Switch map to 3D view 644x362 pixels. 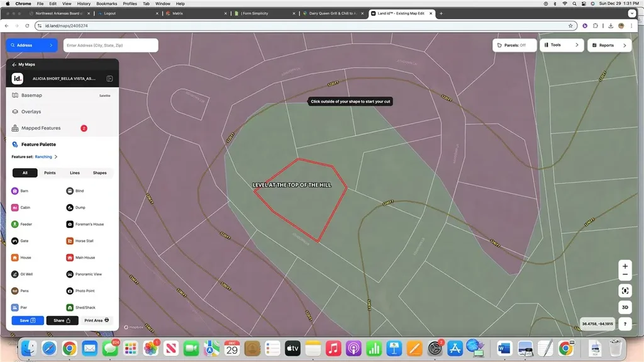click(625, 308)
